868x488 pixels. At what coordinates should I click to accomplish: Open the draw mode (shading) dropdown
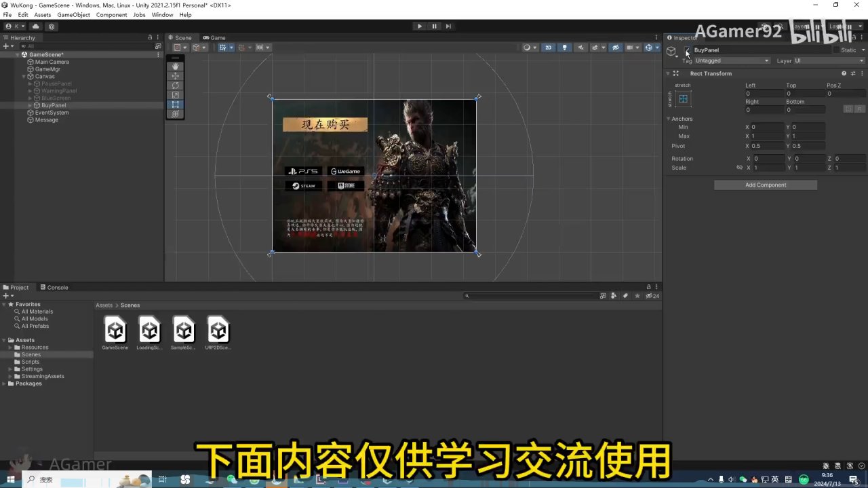click(530, 48)
